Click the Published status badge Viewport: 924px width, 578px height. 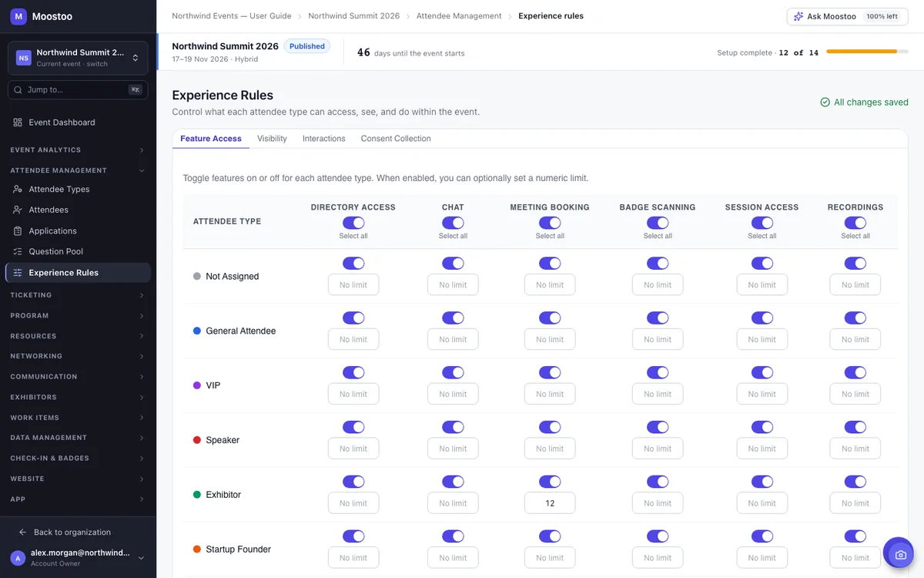(x=307, y=46)
